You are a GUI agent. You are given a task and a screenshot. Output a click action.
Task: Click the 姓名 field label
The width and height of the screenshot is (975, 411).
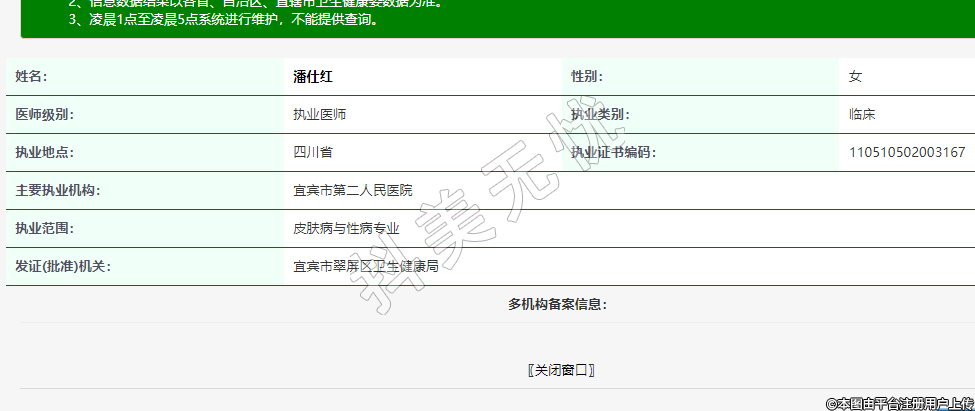click(x=31, y=76)
